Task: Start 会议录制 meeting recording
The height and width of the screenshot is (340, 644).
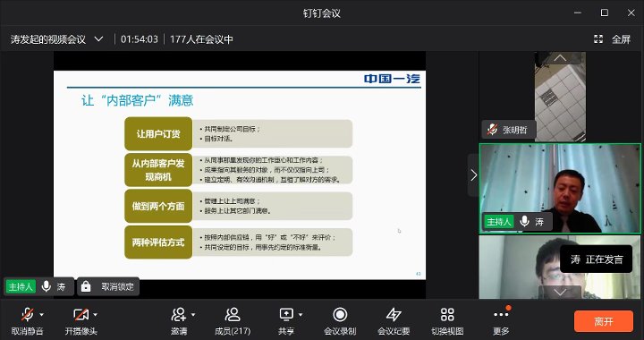Action: pos(340,315)
